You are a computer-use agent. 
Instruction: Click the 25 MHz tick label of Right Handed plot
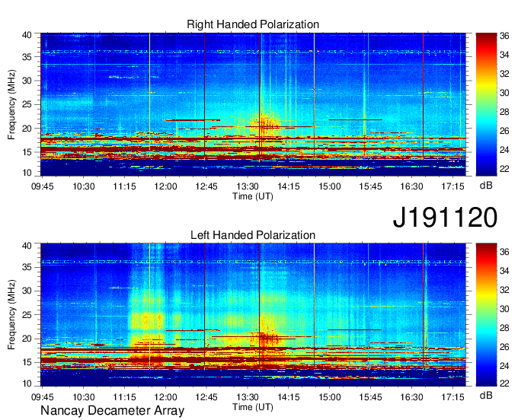point(27,104)
